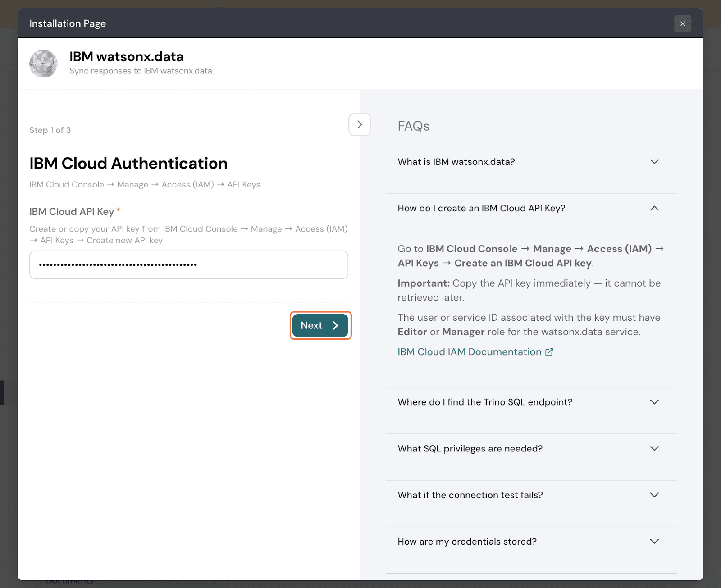
Task: Open the IBM Cloud IAM Documentation link
Action: (x=469, y=352)
